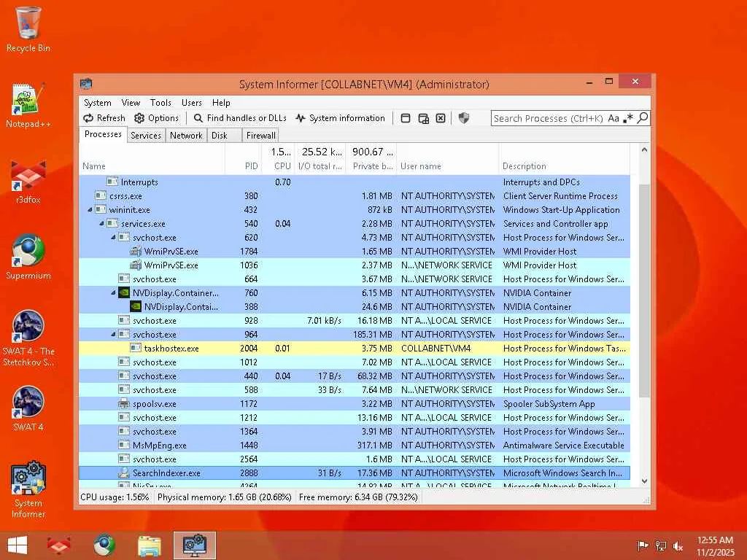
Task: Click the magnifier icon in search box
Action: point(643,117)
